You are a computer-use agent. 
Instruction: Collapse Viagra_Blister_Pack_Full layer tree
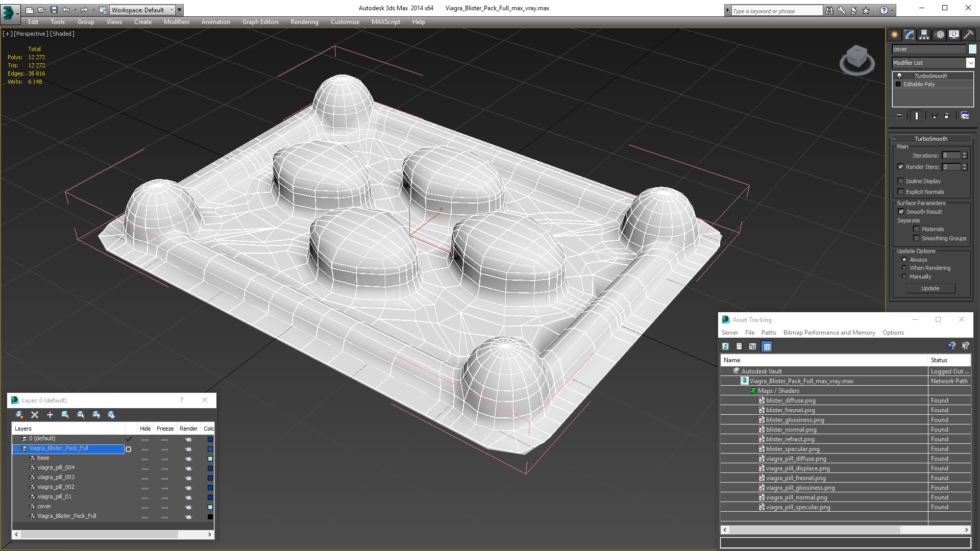[16, 448]
